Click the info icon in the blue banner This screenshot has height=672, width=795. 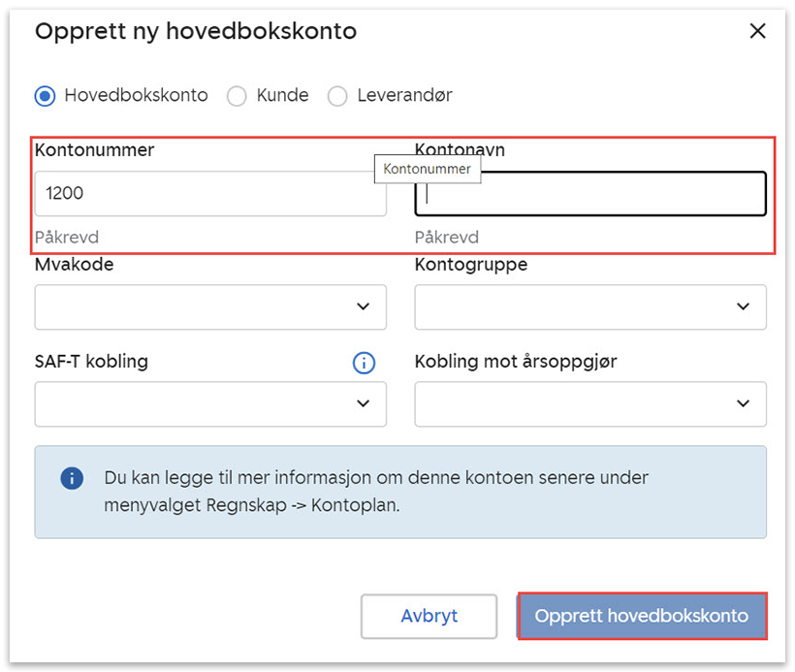[71, 478]
